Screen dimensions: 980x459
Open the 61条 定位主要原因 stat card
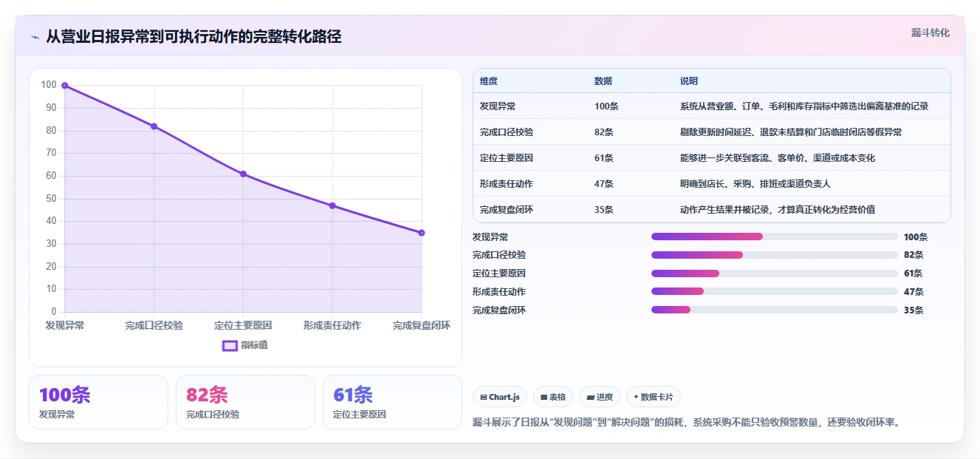392,402
